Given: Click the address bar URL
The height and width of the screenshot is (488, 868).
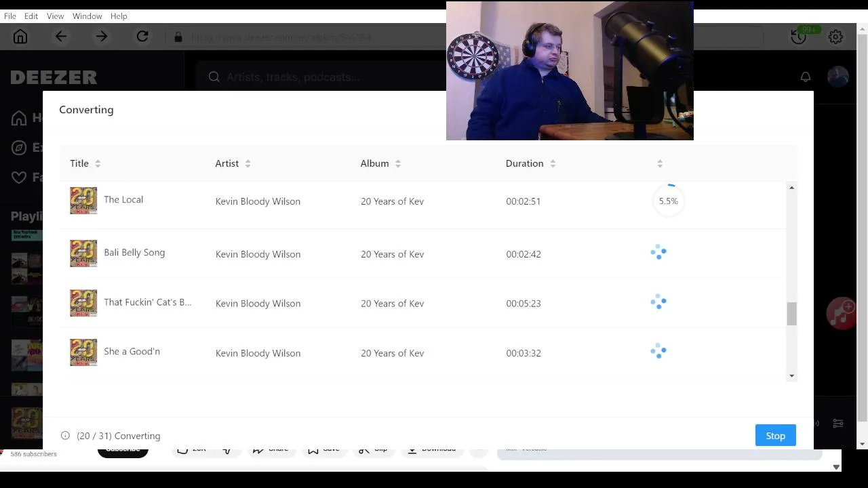Looking at the screenshot, I should point(281,37).
